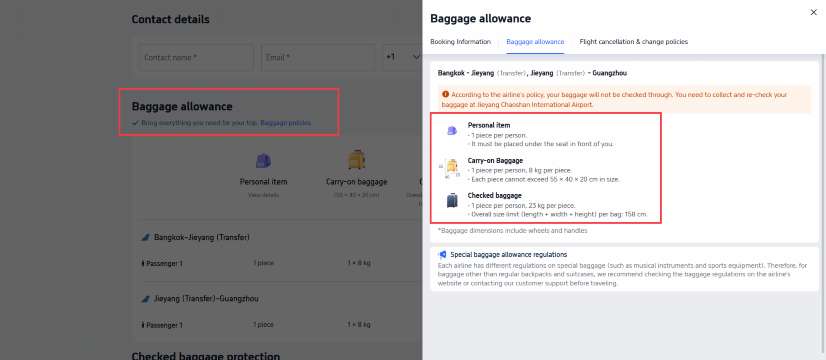The image size is (826, 360).
Task: Click the megaphone icon beside Special baggage regulations
Action: [442, 255]
